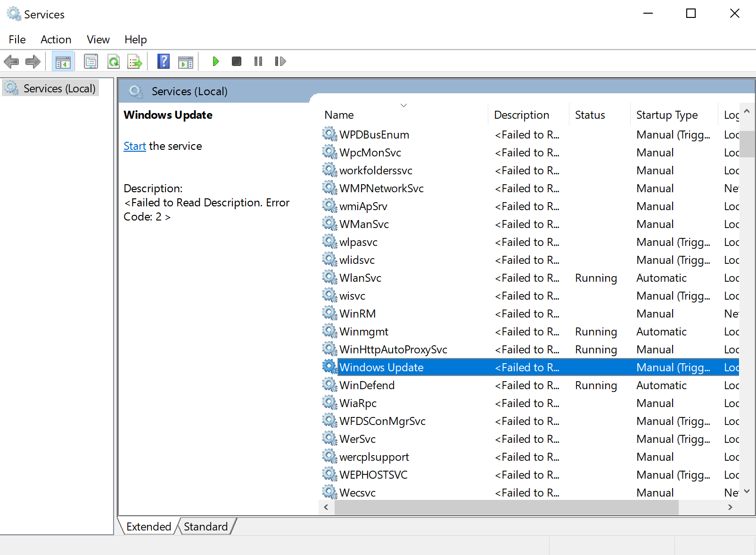The width and height of the screenshot is (756, 555).
Task: Click the Start Service play button
Action: (216, 61)
